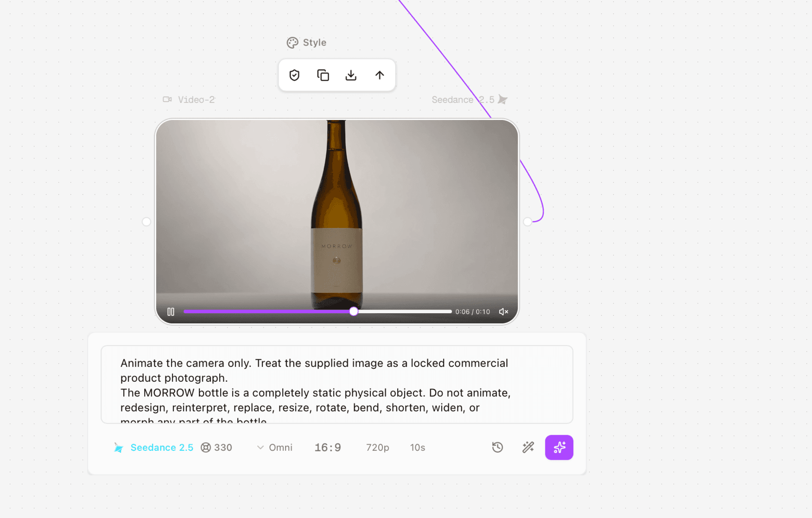Click the right output connector of video node
Screen dimensions: 812x518
pyautogui.click(x=527, y=221)
